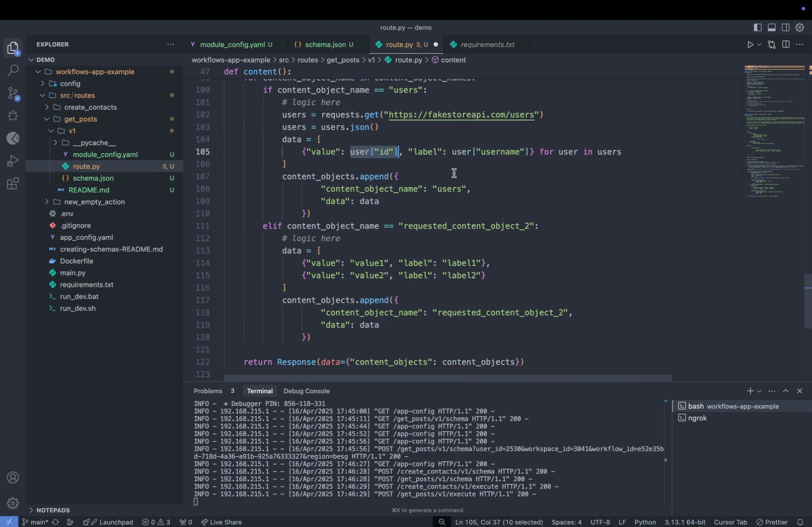
Task: Expand the create_contacts folder
Action: coord(90,107)
